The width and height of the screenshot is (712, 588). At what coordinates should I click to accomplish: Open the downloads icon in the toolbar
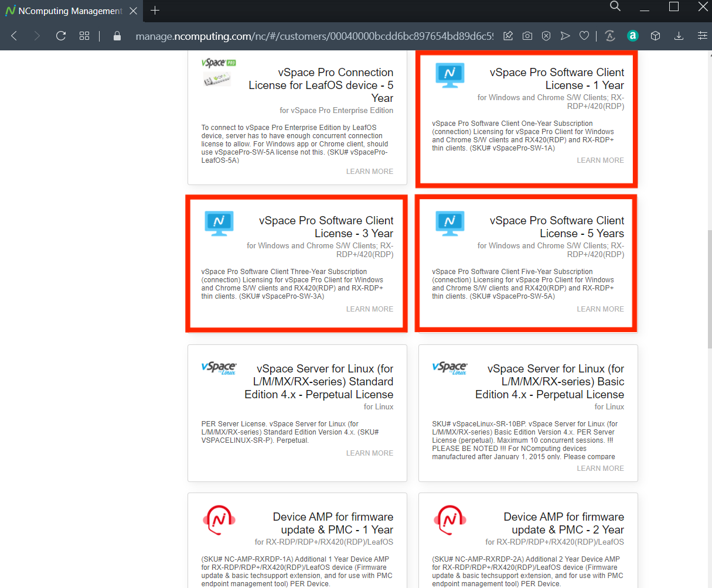679,36
